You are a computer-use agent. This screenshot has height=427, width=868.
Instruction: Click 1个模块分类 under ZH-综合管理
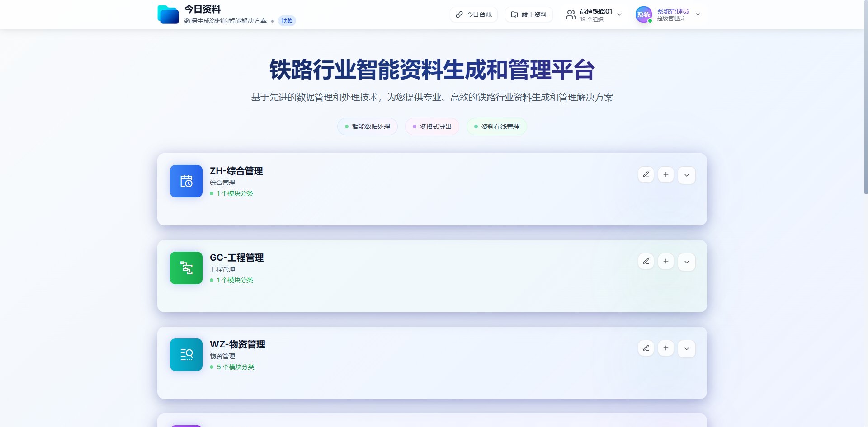click(235, 193)
